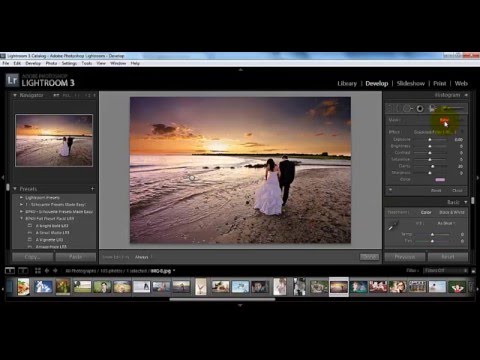
Task: Collapse the Navigator panel
Action: (15, 95)
